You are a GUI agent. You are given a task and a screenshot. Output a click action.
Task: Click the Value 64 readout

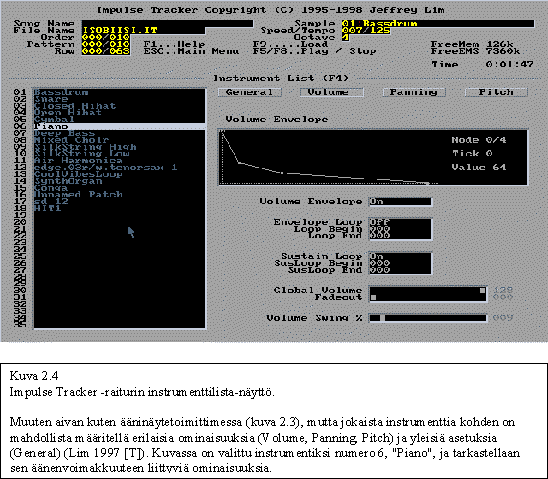click(479, 167)
